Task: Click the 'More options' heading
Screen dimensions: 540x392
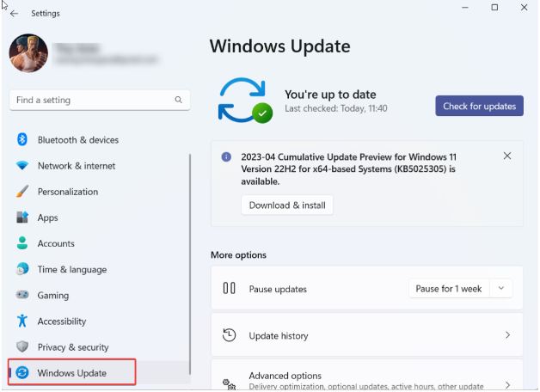Action: point(238,255)
